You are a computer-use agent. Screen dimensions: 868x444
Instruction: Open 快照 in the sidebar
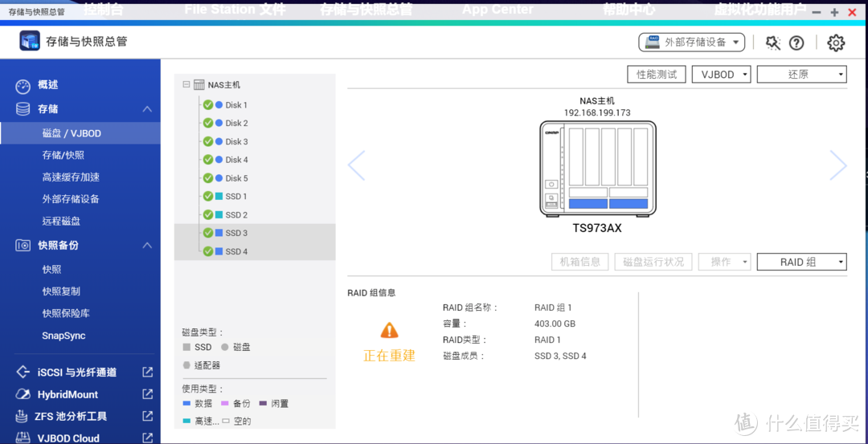[x=51, y=270]
